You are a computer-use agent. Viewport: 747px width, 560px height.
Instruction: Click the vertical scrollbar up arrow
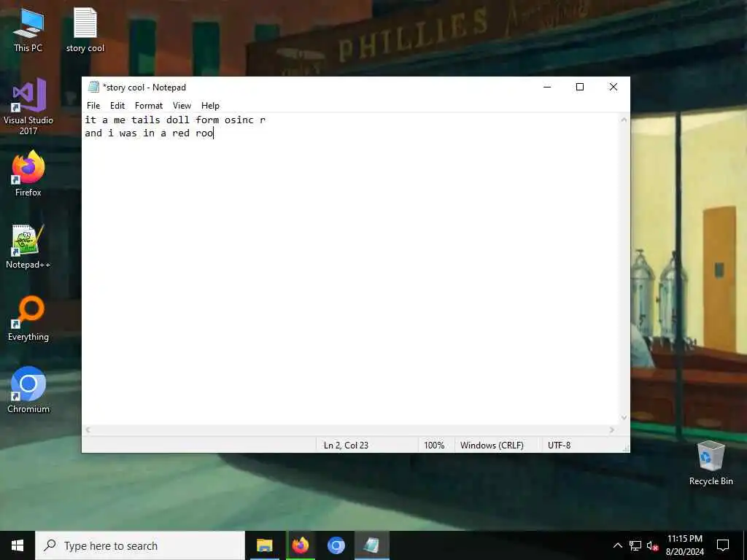click(x=624, y=120)
